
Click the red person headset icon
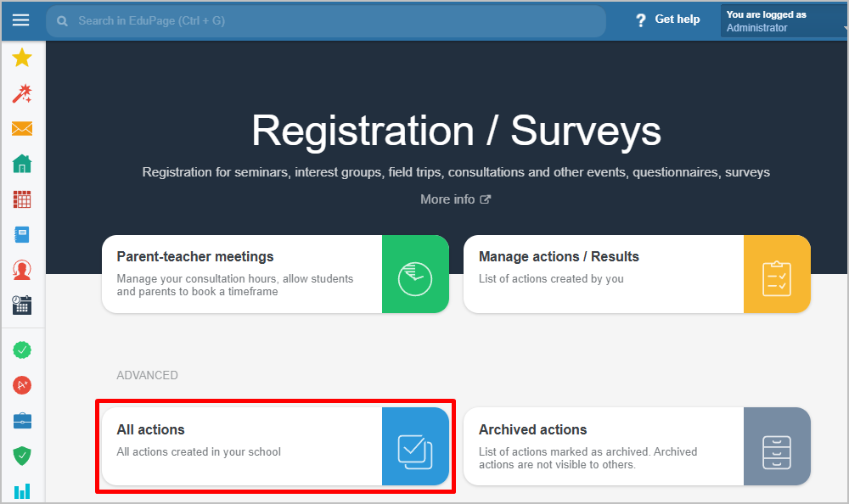(x=22, y=270)
